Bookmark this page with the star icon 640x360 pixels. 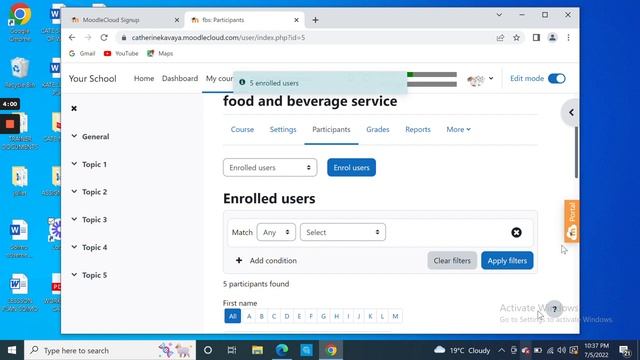(516, 38)
